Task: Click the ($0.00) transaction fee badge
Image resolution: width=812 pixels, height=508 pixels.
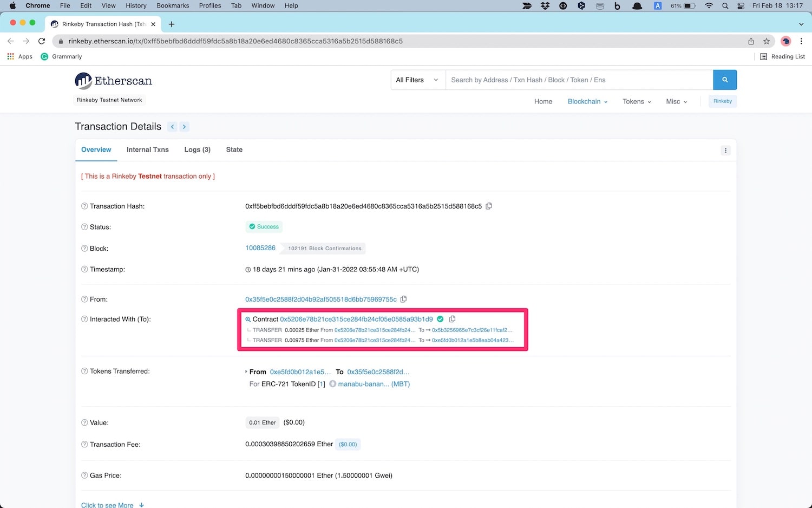Action: (348, 445)
